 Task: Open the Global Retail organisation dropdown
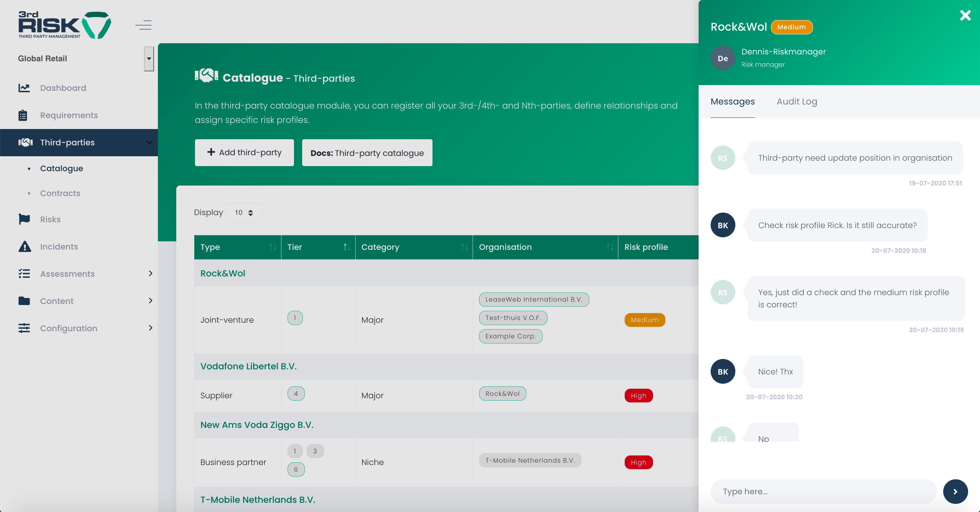(x=149, y=59)
